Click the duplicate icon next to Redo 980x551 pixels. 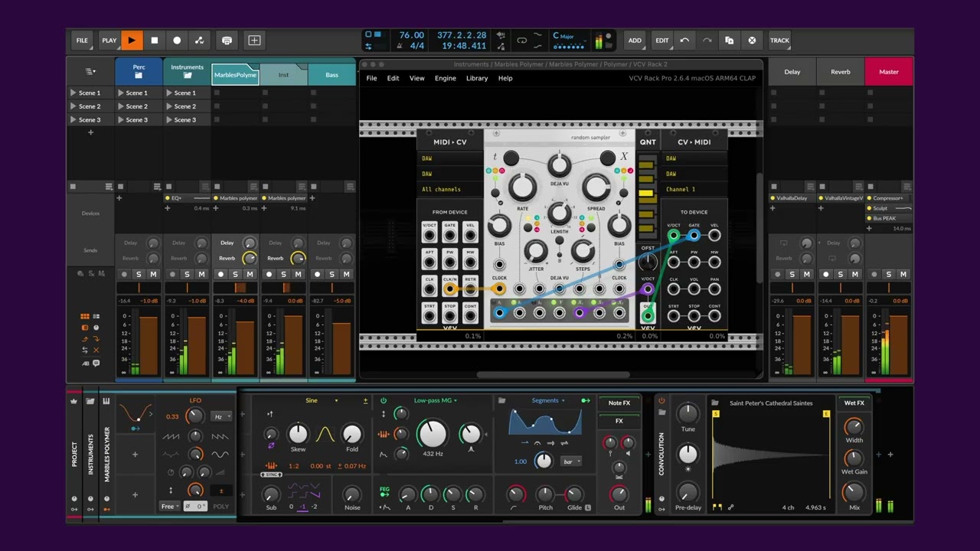coord(729,41)
